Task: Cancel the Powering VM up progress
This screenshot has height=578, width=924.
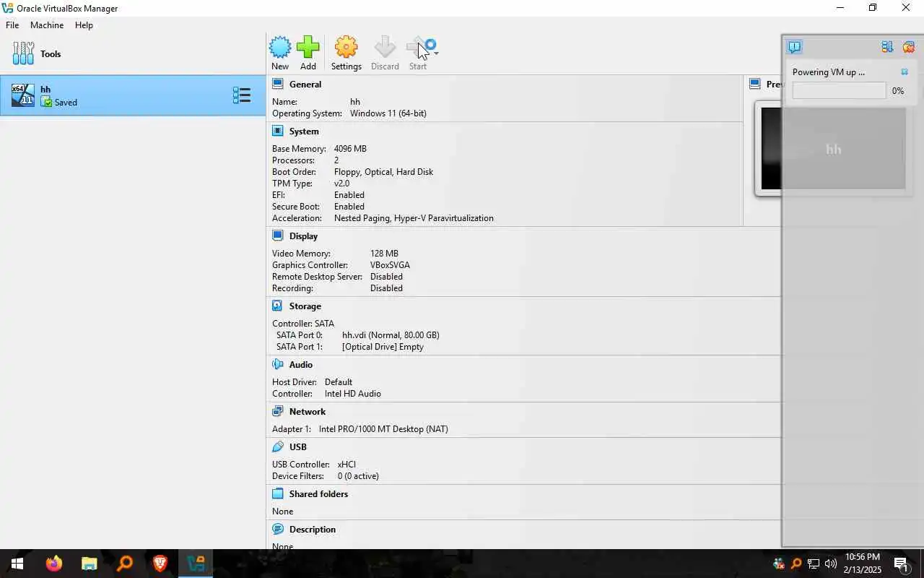Action: [905, 72]
